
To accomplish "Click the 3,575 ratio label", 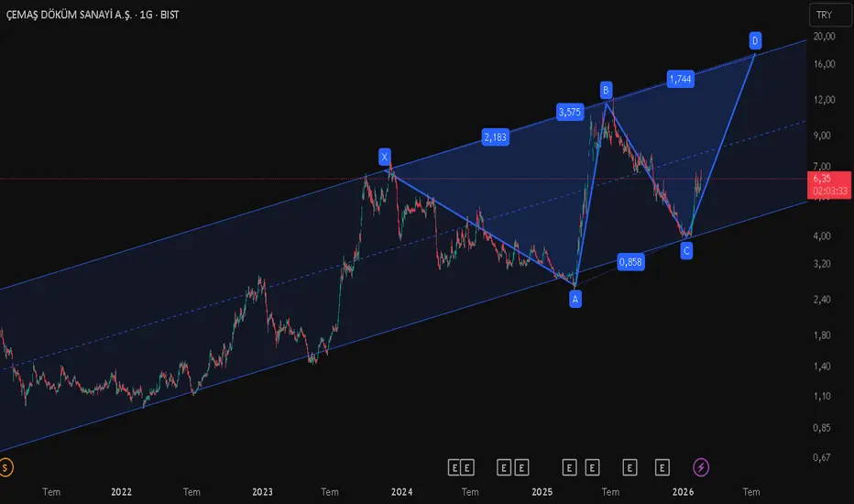I will coord(570,112).
